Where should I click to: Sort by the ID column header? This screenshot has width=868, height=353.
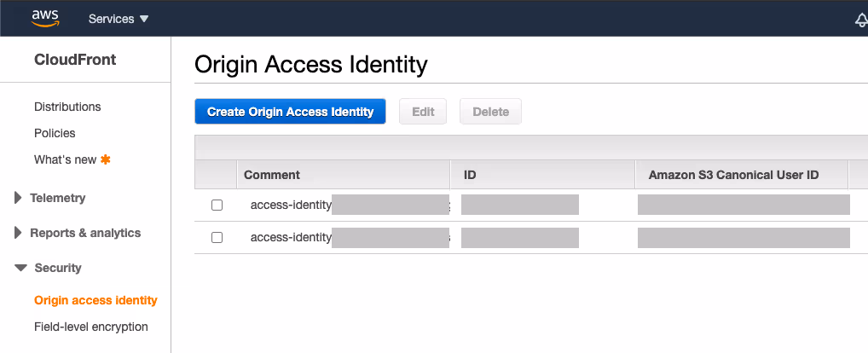pos(542,175)
